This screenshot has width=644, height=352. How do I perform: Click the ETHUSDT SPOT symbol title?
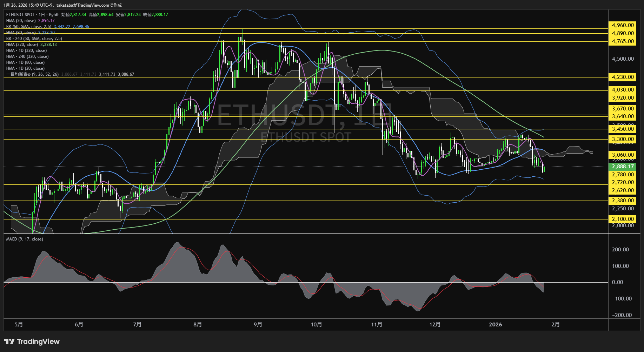[20, 15]
